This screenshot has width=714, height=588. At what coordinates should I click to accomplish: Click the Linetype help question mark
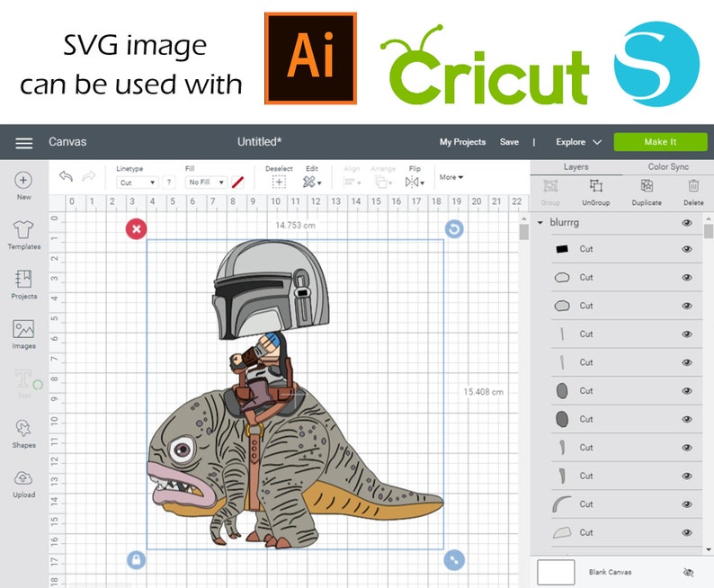pos(169,183)
